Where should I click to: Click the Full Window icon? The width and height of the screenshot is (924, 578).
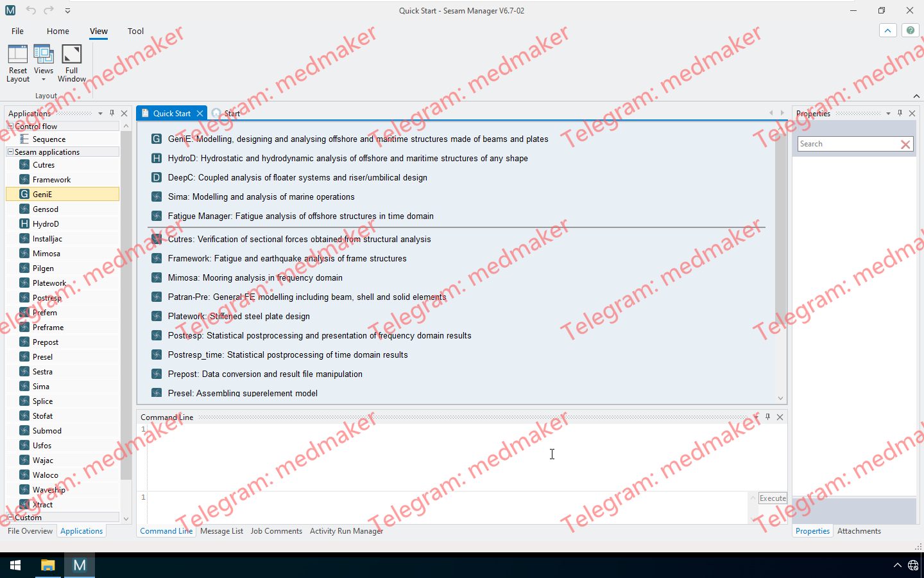click(72, 54)
